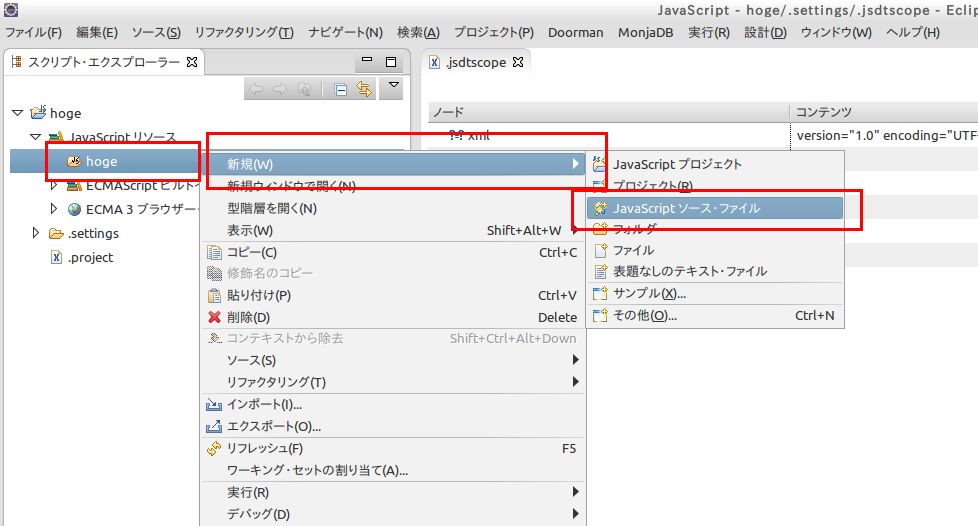Open the ヘルプ(H) menu
The width and height of the screenshot is (978, 526).
[x=913, y=32]
